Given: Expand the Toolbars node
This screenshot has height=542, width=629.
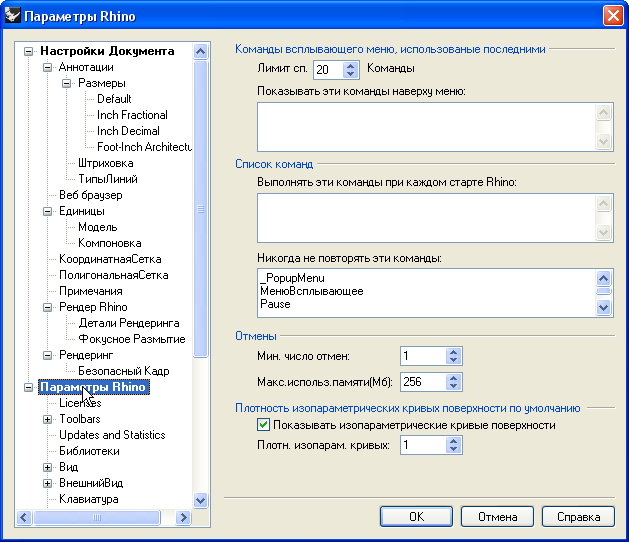Looking at the screenshot, I should tap(47, 420).
